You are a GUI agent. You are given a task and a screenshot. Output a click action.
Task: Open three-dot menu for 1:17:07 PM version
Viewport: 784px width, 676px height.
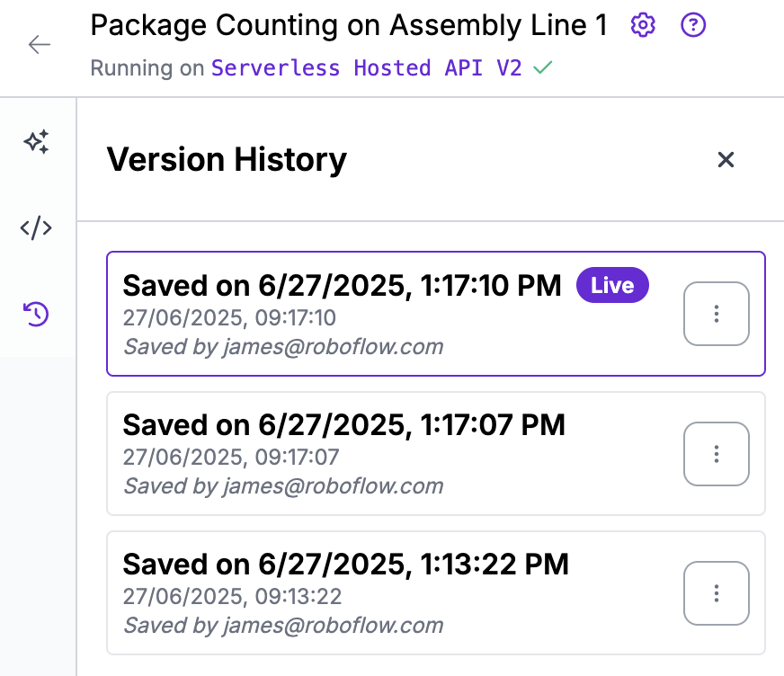[x=716, y=454]
